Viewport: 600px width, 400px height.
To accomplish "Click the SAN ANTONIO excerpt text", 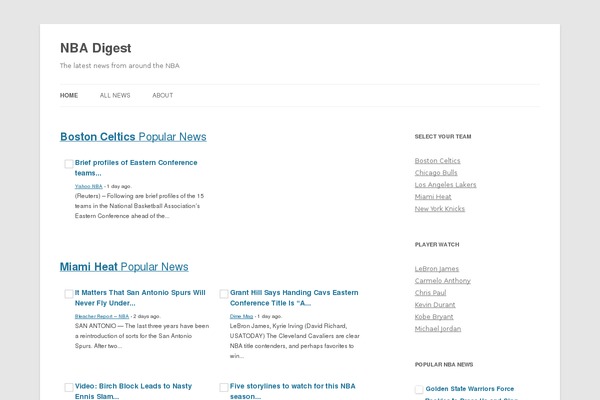I will pos(142,336).
